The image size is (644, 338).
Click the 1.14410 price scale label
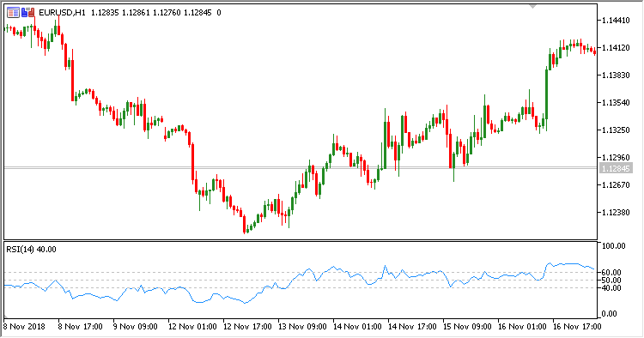pos(616,20)
